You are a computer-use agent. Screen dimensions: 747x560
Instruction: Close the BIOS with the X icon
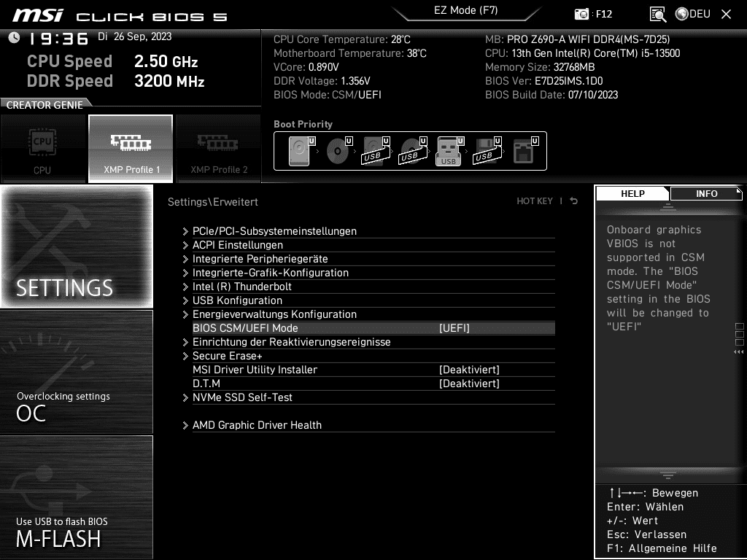[726, 15]
